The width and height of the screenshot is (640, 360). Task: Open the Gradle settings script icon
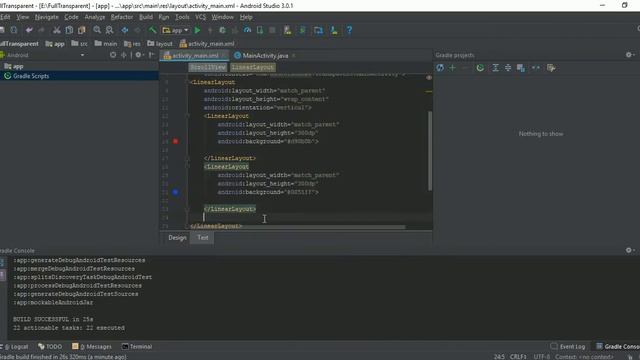(x=551, y=68)
